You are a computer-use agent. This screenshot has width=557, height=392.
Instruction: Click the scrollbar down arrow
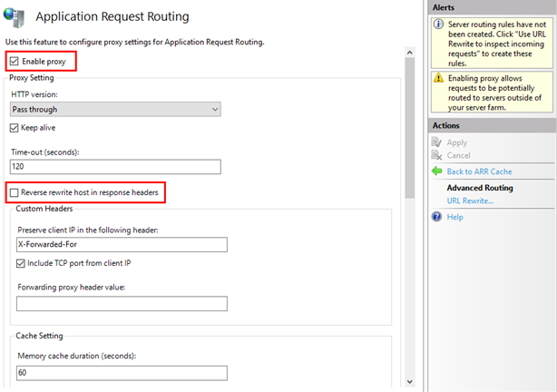tap(408, 381)
